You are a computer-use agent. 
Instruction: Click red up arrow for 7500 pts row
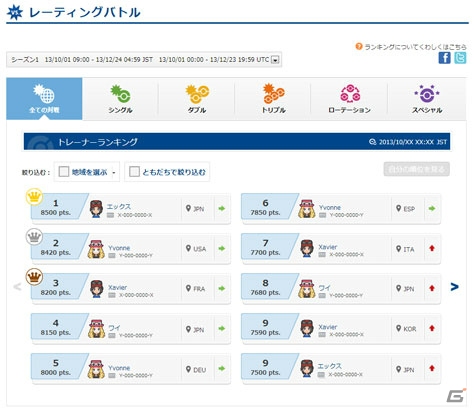tap(432, 368)
